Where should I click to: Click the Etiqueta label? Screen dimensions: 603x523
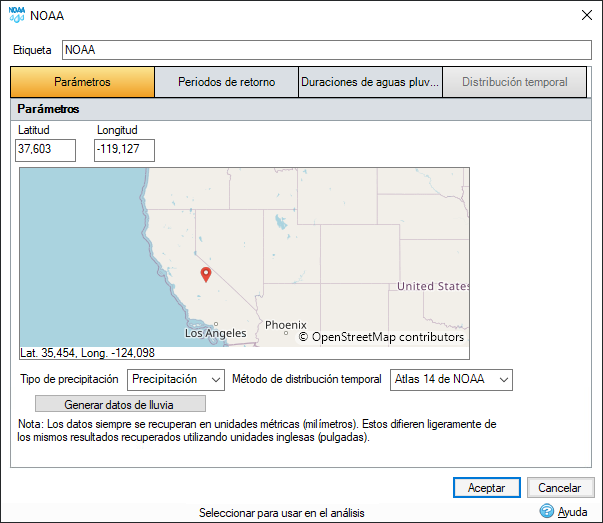tap(32, 50)
